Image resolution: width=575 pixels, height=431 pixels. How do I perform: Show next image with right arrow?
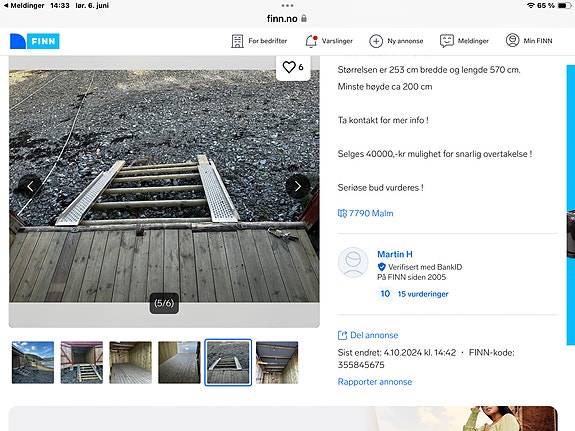pos(298,186)
